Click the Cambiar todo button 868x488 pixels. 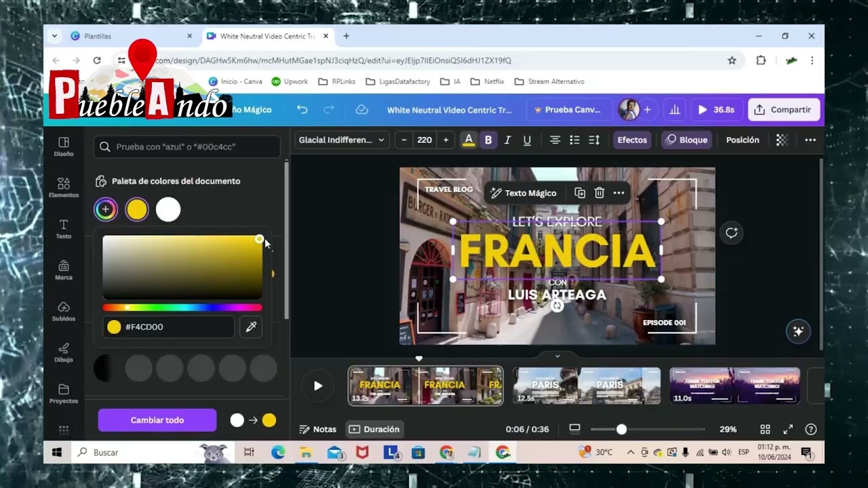[157, 420]
